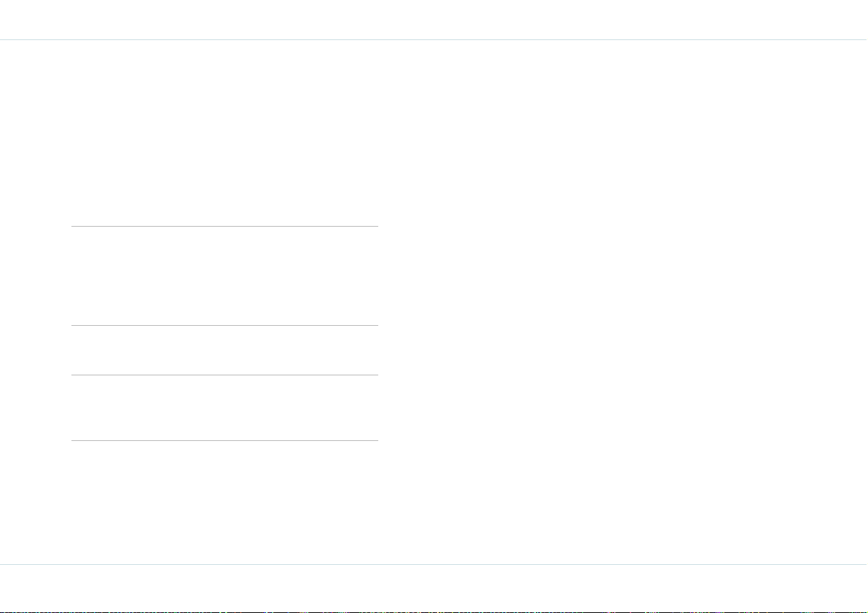Click the pale blue header separator line
The image size is (868, 613).
pyautogui.click(x=434, y=40)
